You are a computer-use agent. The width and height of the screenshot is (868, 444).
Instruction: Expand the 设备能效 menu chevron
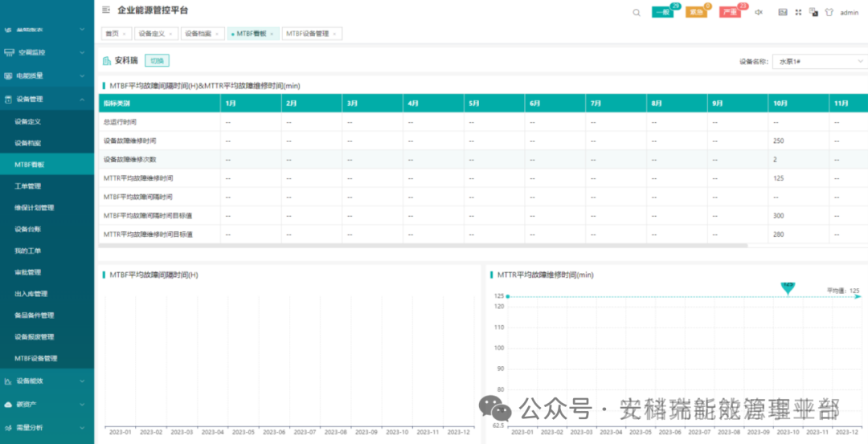click(82, 381)
